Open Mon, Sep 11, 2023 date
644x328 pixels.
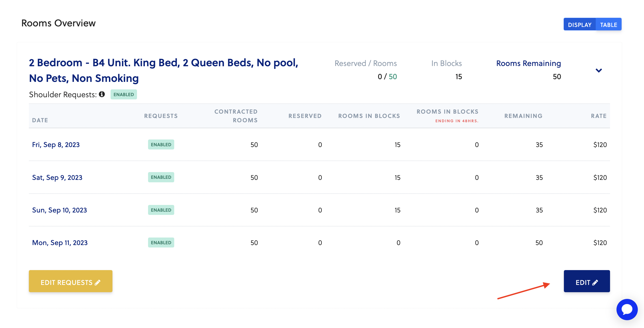60,243
